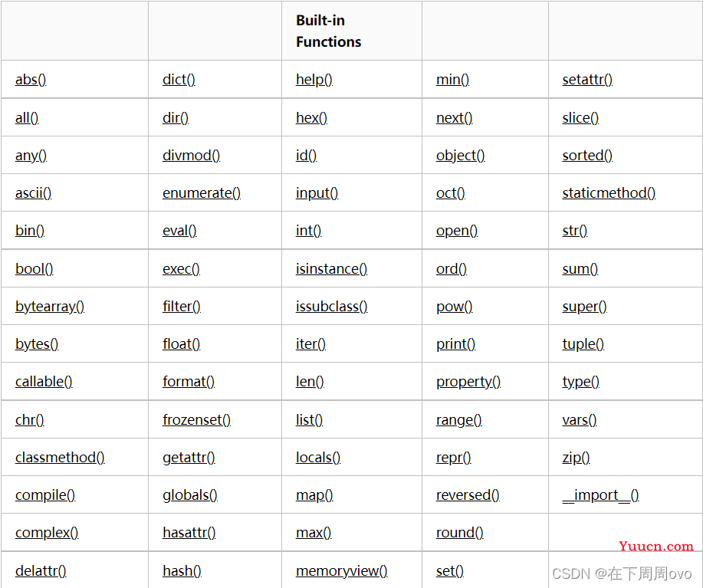
Task: Click the classmethod() link
Action: 60,458
